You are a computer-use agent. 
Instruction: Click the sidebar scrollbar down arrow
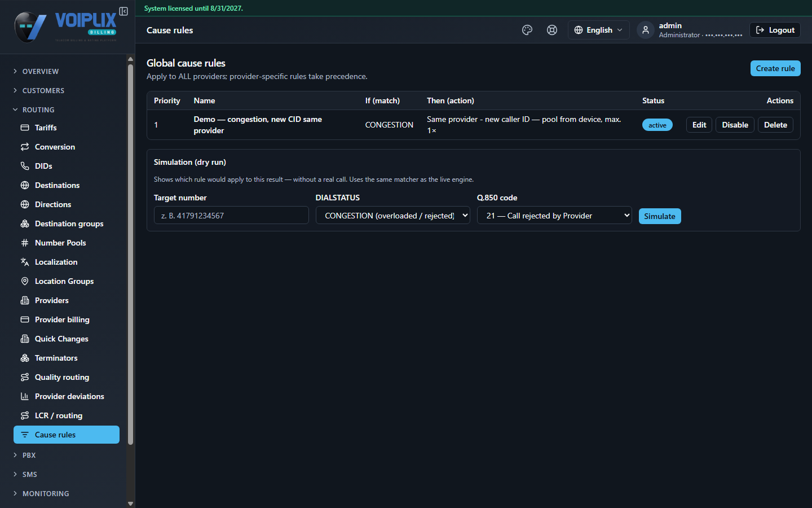(x=130, y=503)
